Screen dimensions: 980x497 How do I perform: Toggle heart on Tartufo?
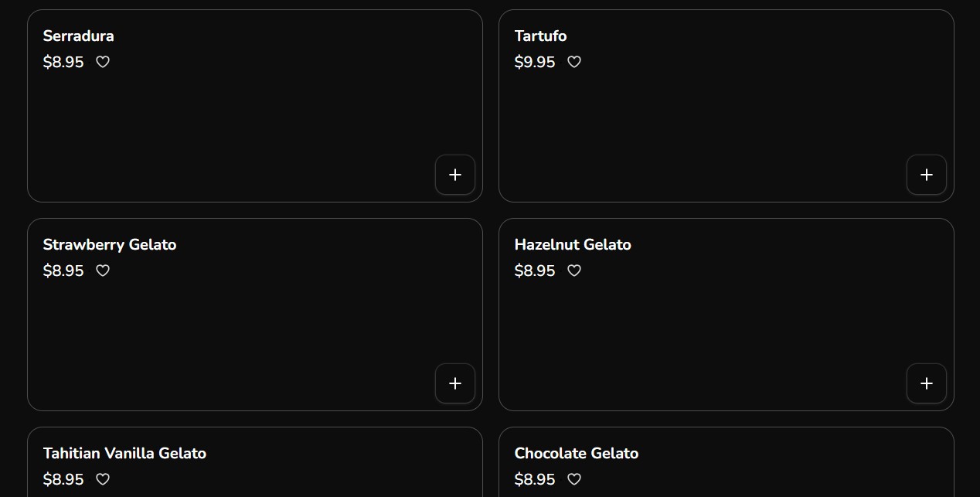[574, 62]
